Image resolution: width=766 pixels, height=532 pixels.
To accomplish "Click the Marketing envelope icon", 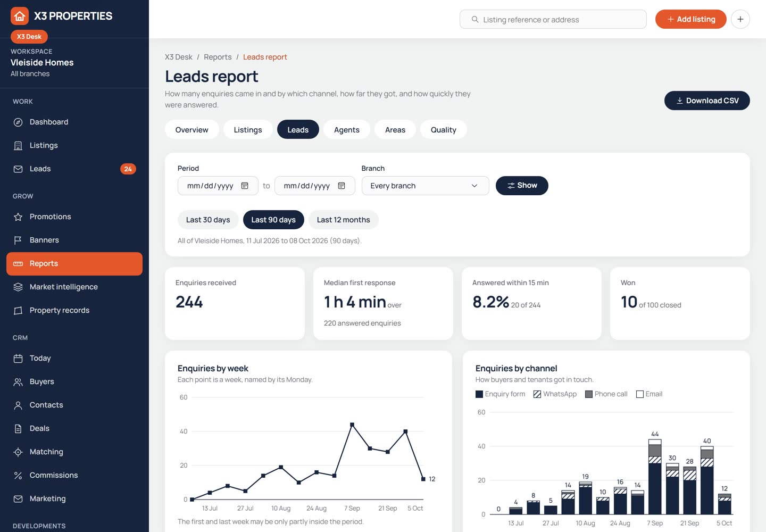I will [18, 499].
